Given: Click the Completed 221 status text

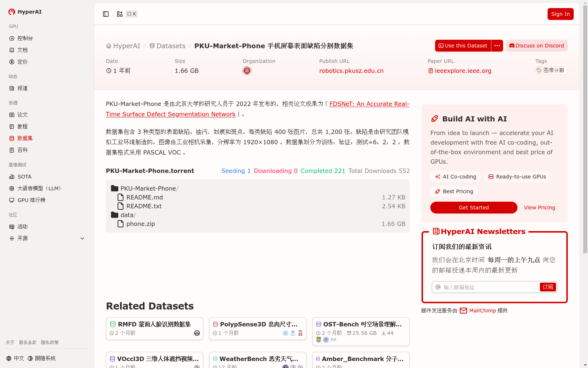Looking at the screenshot, I should coord(323,171).
